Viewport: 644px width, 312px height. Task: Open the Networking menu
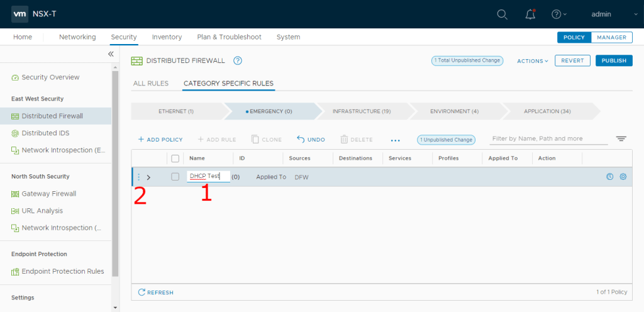tap(77, 37)
